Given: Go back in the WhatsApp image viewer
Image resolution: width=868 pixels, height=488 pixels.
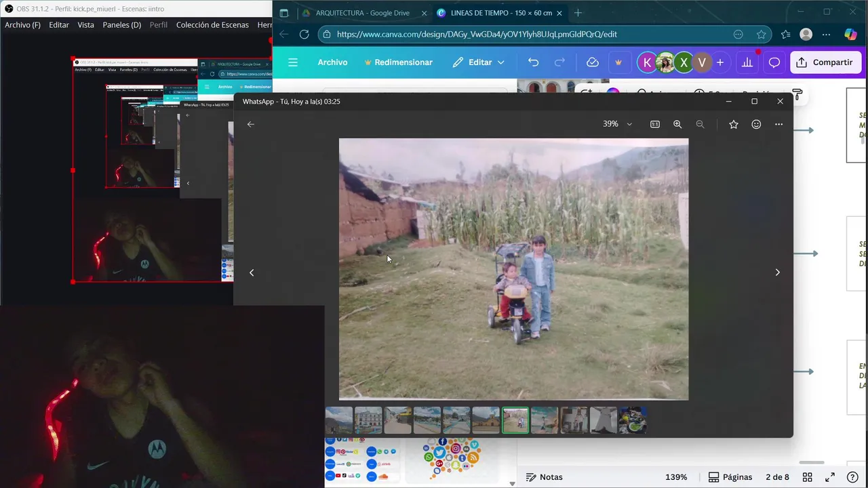Looking at the screenshot, I should [x=251, y=124].
